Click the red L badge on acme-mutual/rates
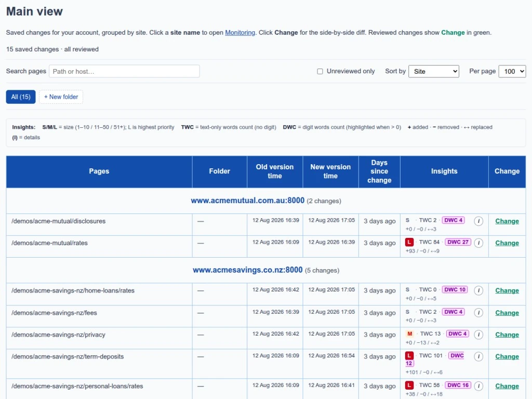The width and height of the screenshot is (532, 399). coord(409,242)
